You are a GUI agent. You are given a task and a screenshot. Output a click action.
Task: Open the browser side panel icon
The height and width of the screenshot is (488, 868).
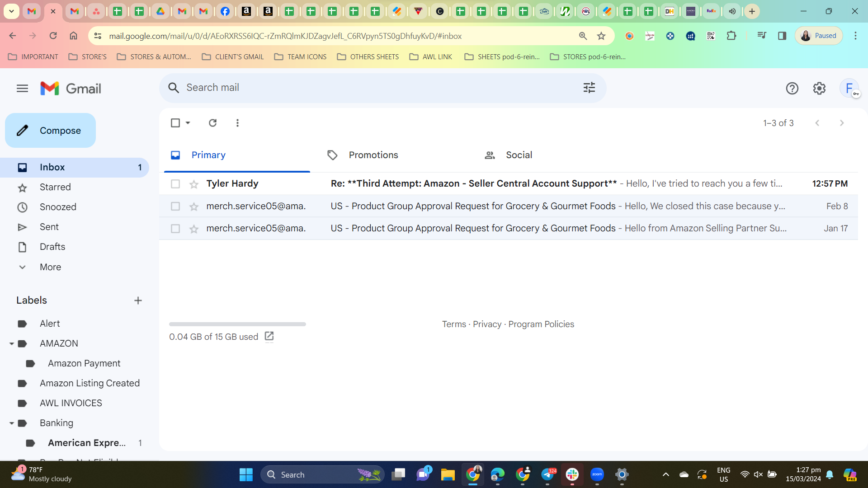pos(782,36)
